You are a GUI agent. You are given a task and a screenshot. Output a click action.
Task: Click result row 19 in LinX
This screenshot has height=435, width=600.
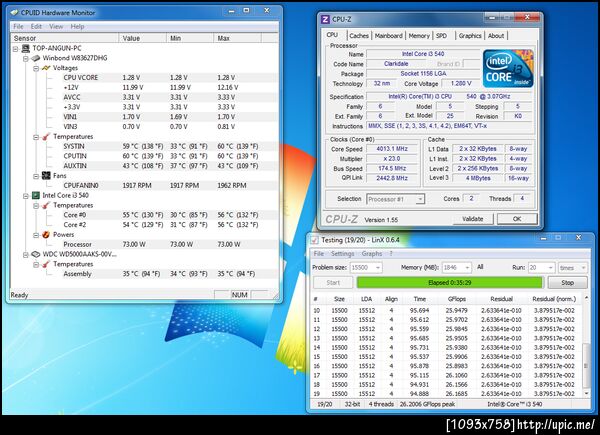pos(447,394)
